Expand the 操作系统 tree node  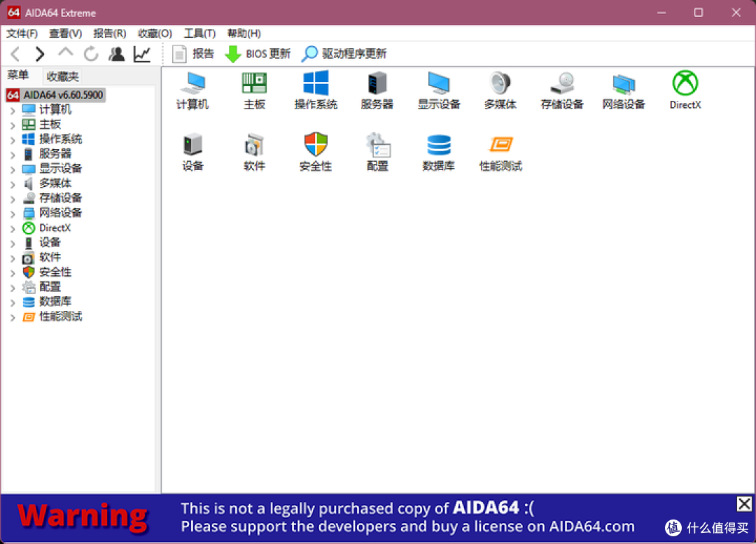point(13,140)
